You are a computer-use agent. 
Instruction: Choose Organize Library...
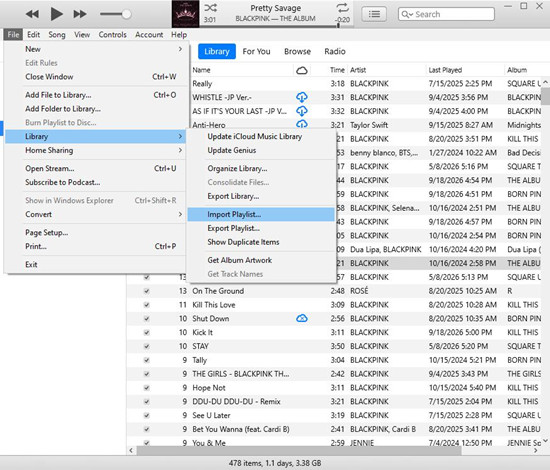(x=261, y=168)
